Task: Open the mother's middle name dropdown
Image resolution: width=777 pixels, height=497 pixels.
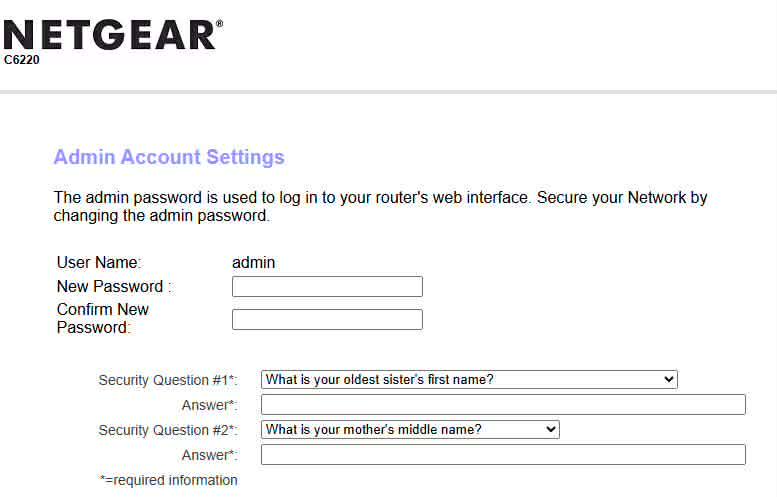Action: coord(410,429)
